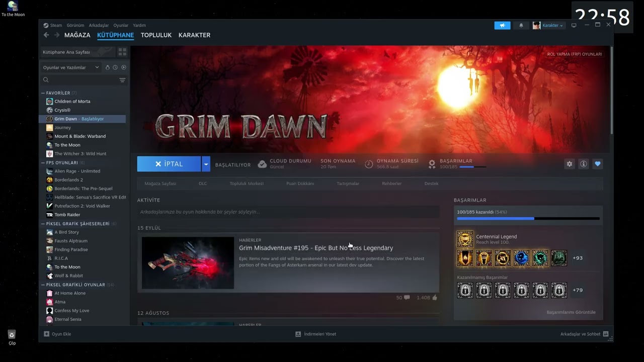Click the cloud status icon
644x362 pixels.
[262, 164]
